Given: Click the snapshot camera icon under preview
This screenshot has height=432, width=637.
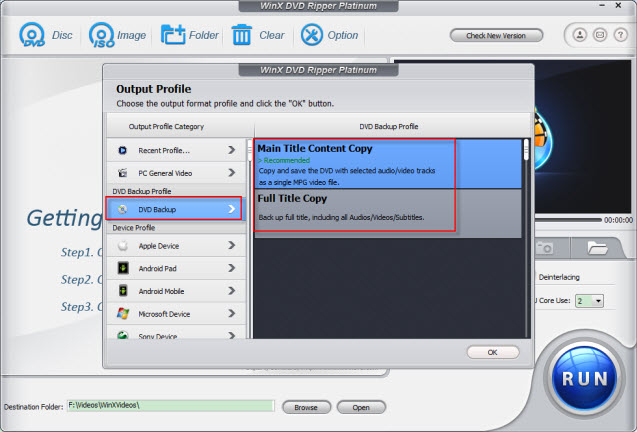Looking at the screenshot, I should coord(545,247).
